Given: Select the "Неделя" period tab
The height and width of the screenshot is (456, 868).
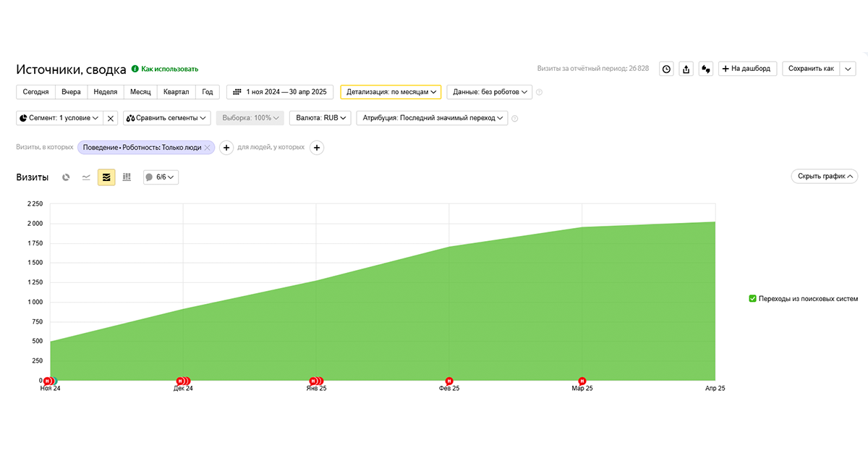Looking at the screenshot, I should point(106,92).
